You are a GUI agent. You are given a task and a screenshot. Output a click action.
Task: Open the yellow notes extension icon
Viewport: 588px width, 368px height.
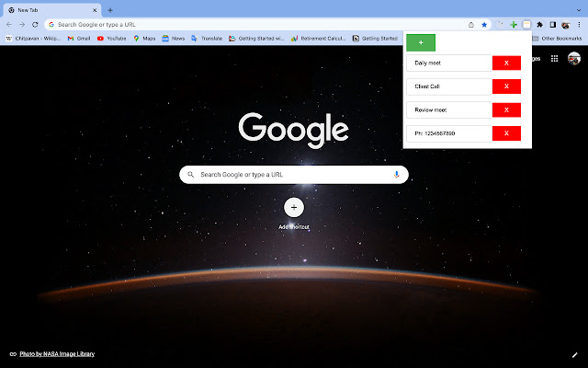click(x=526, y=25)
